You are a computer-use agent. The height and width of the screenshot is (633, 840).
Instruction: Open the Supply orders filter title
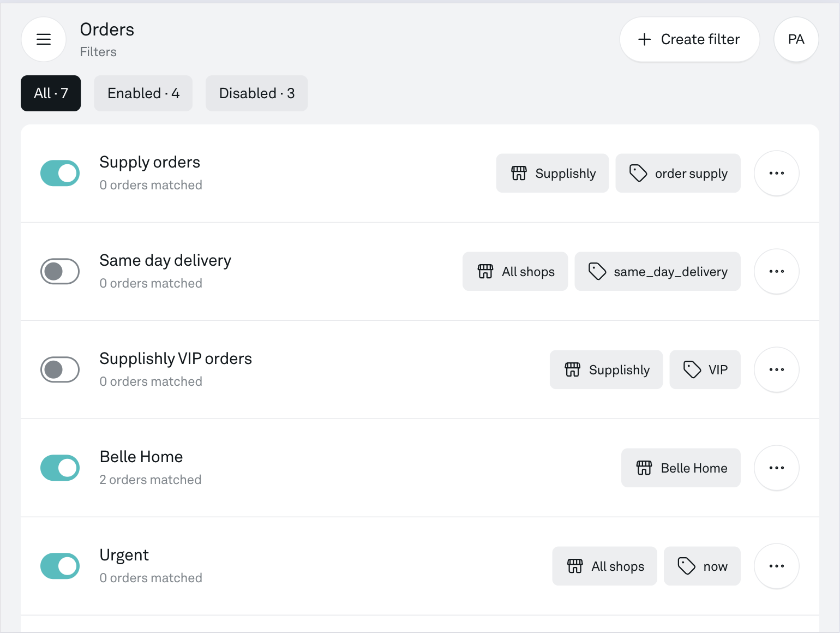[149, 162]
